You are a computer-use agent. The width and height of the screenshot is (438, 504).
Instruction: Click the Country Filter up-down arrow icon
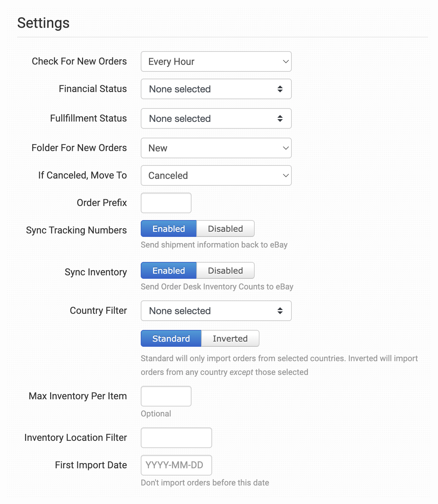pyautogui.click(x=280, y=311)
